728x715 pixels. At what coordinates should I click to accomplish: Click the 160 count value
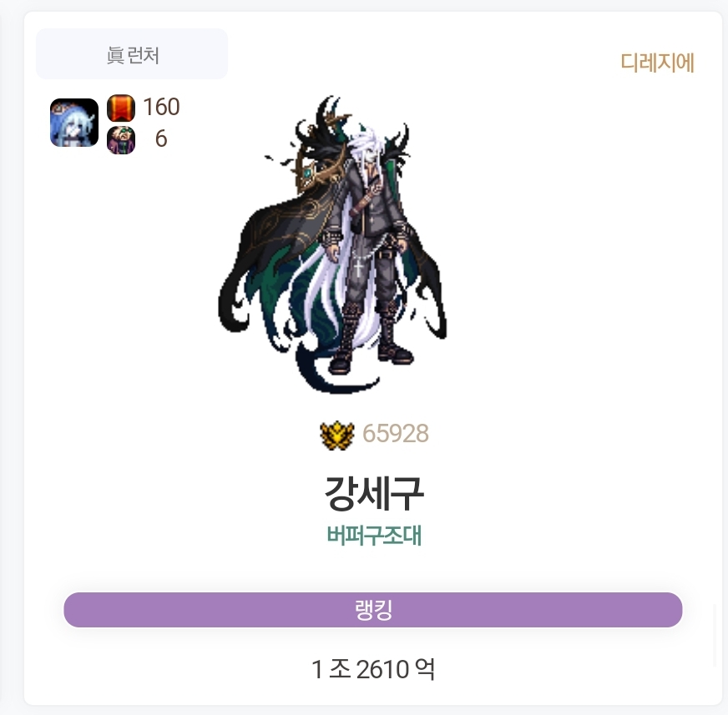(x=161, y=107)
